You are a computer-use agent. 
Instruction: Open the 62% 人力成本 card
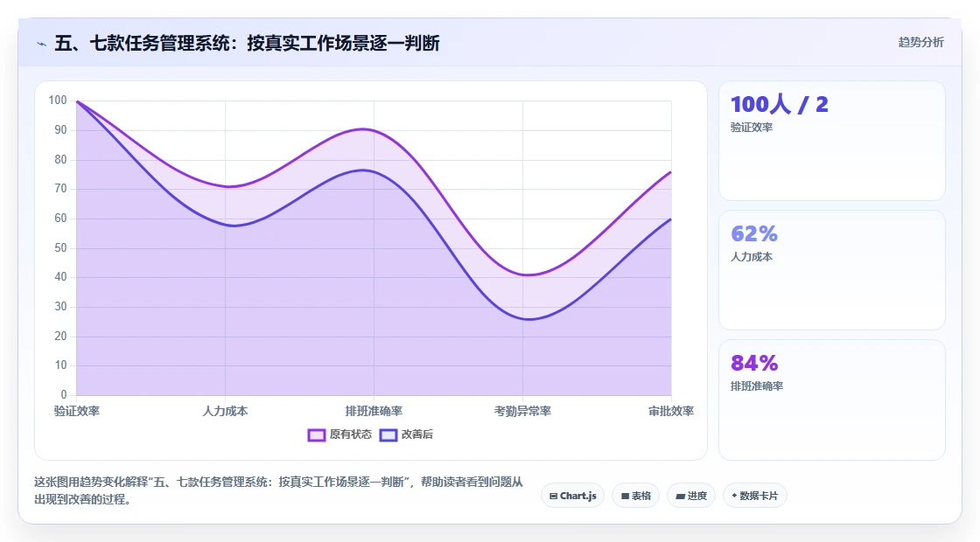[832, 270]
